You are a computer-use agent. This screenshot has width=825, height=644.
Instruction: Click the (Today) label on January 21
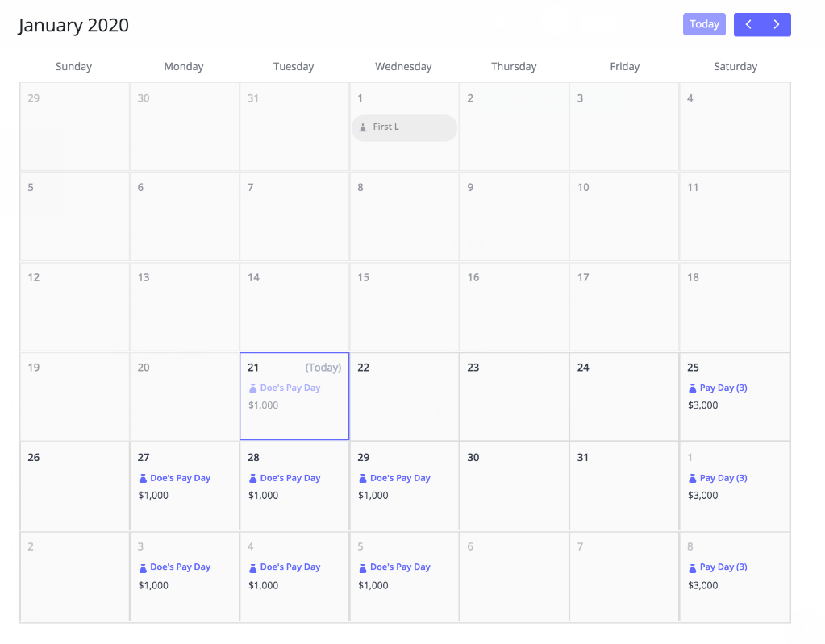(323, 368)
